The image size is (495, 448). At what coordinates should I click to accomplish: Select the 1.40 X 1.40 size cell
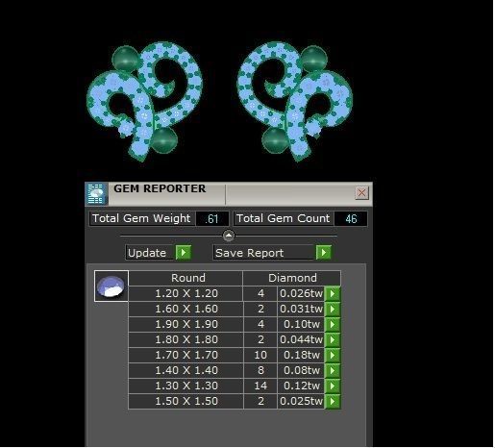pos(186,370)
